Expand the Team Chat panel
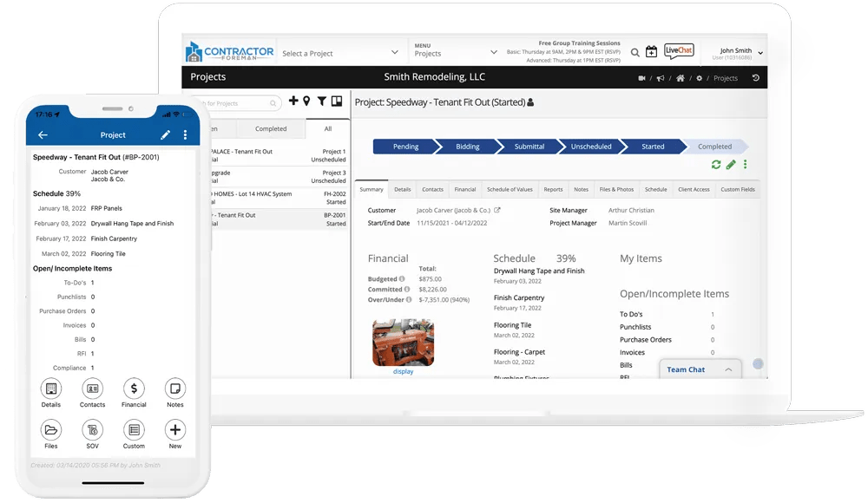The width and height of the screenshot is (868, 503). pyautogui.click(x=700, y=369)
